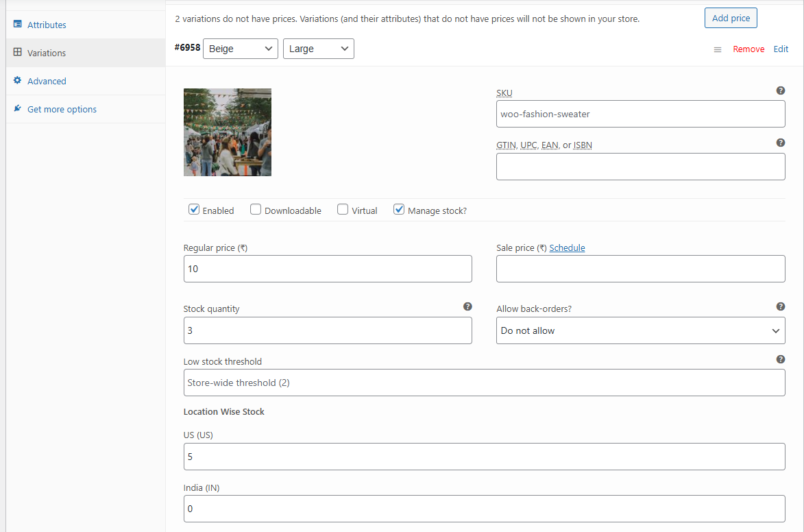
Task: Click the Attributes tab icon in sidebar
Action: point(18,25)
